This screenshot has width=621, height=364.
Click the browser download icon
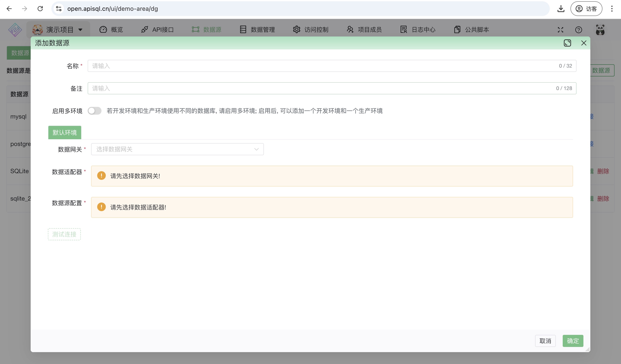click(561, 9)
